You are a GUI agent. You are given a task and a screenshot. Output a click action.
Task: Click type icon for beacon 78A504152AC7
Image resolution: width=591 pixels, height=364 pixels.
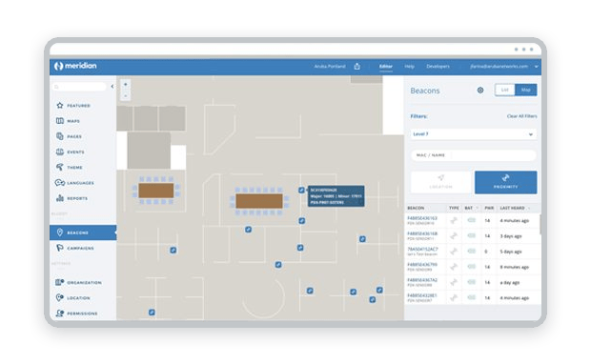[x=454, y=252]
